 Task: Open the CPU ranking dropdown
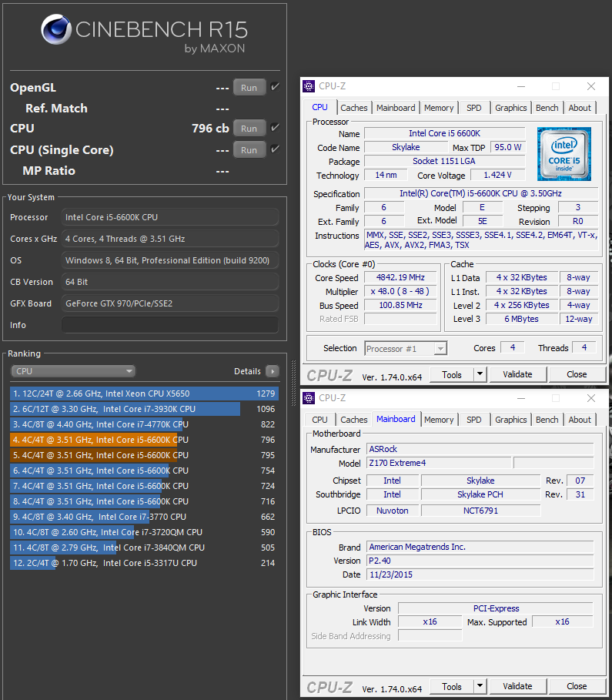[x=73, y=371]
